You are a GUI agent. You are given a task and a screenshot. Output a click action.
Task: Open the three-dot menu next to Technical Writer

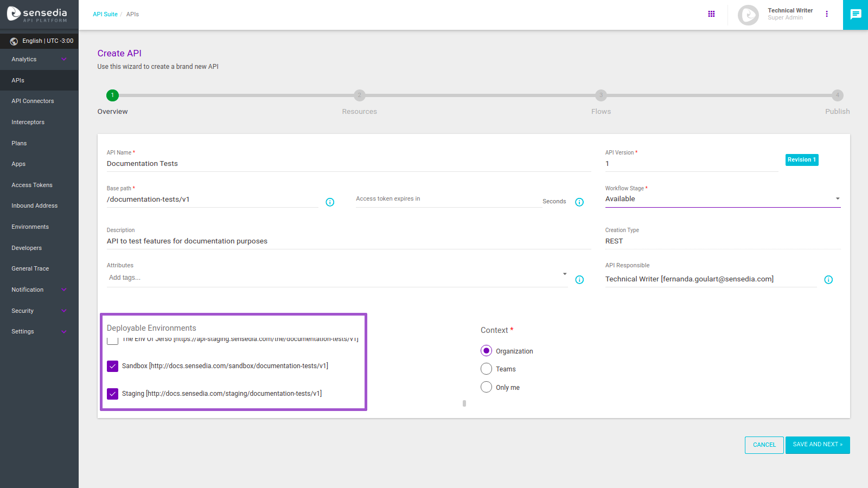827,14
